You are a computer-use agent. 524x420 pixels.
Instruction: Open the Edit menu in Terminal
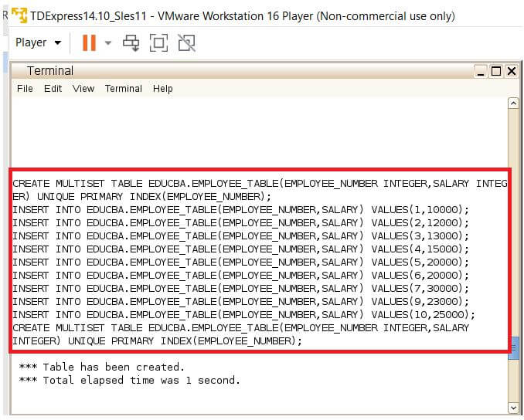pyautogui.click(x=53, y=89)
